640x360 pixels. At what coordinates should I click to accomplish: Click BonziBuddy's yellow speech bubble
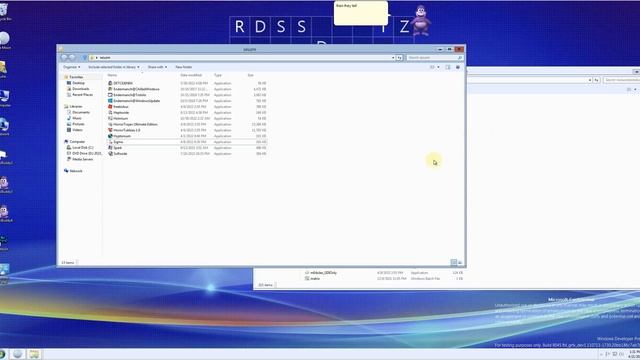coord(361,13)
